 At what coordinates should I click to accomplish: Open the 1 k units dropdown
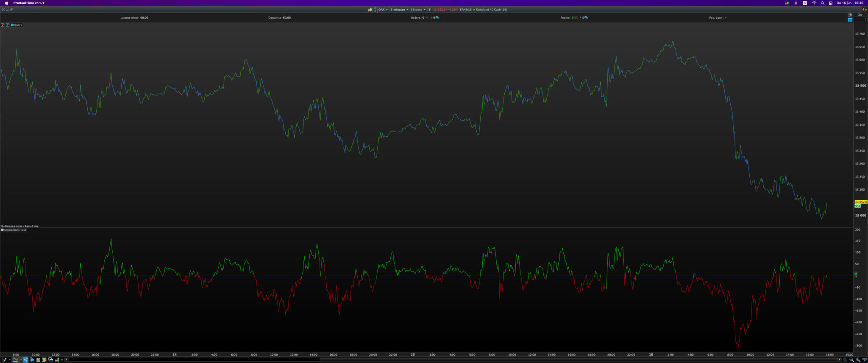(x=417, y=9)
